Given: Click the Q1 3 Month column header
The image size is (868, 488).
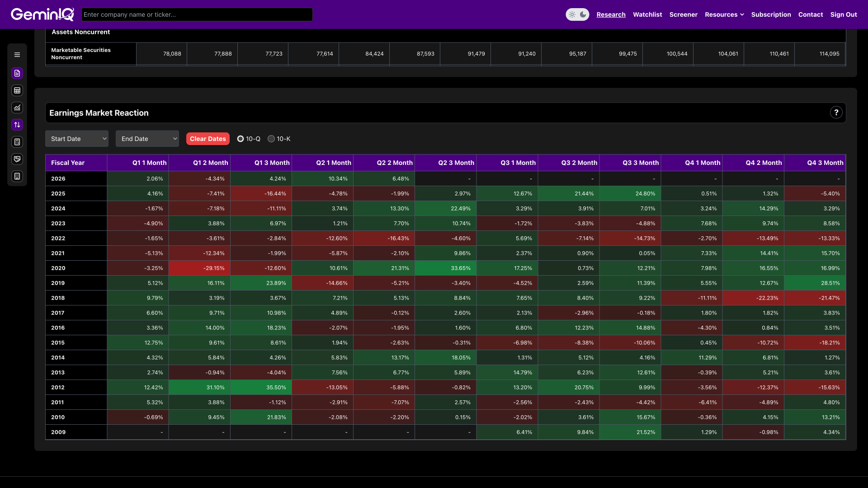Looking at the screenshot, I should click(x=261, y=163).
